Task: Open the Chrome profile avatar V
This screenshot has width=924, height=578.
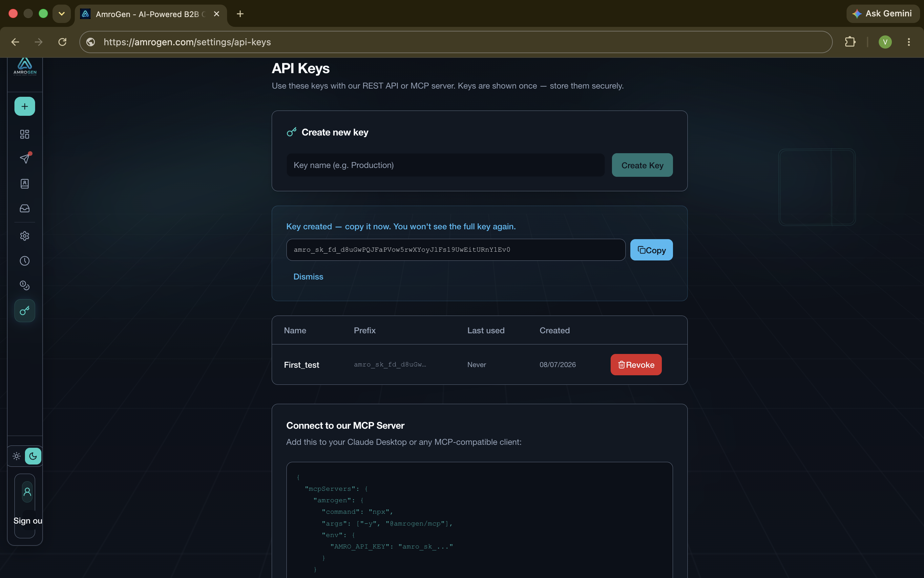Action: click(x=885, y=42)
